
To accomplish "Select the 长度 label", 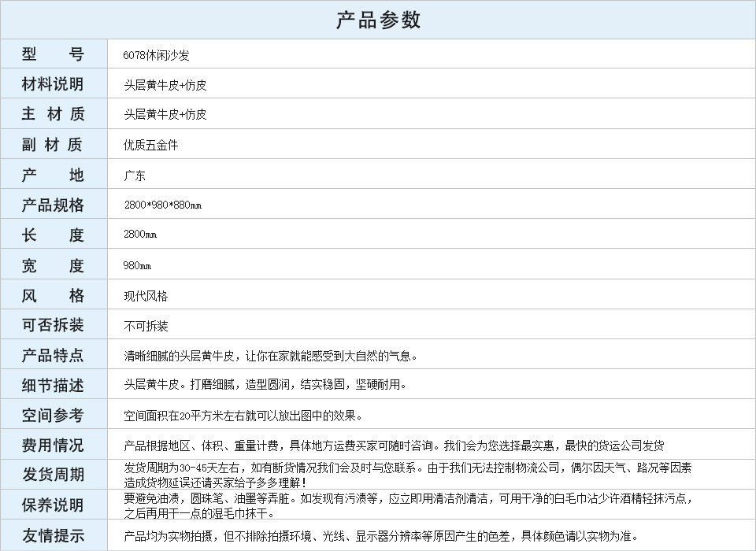I will [x=53, y=235].
